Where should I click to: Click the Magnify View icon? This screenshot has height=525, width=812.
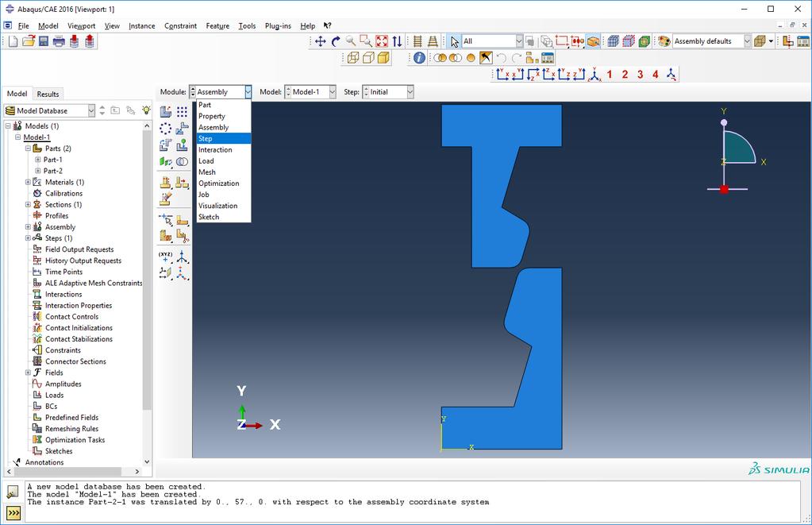pyautogui.click(x=351, y=41)
